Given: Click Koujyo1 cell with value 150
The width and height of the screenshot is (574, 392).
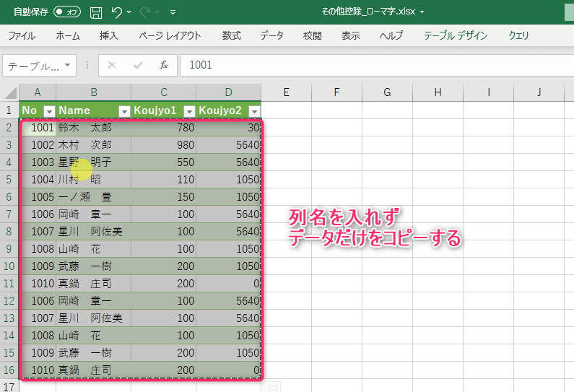Looking at the screenshot, I should click(x=164, y=197).
